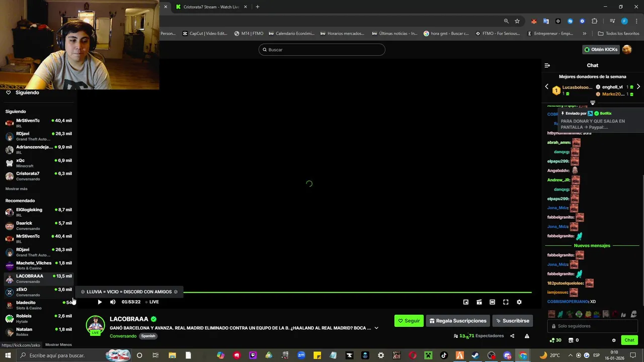Open the Chrome profile avatar

(x=624, y=21)
